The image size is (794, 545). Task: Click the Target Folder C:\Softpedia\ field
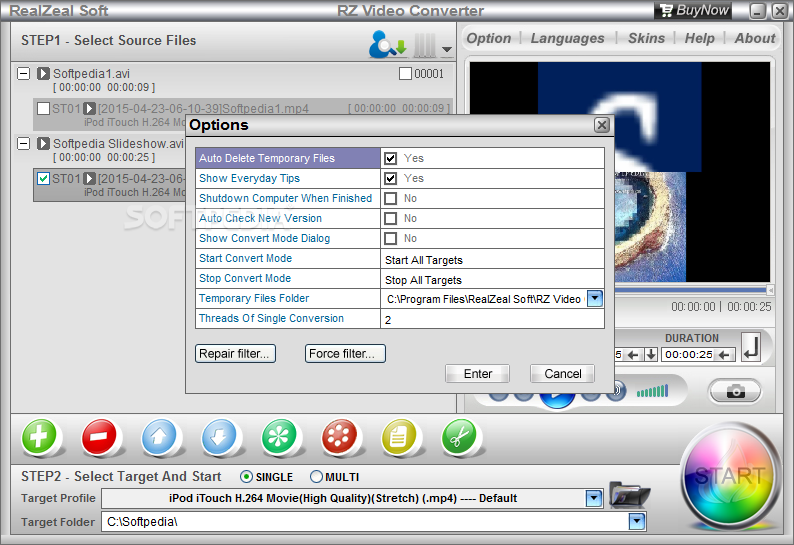(365, 521)
